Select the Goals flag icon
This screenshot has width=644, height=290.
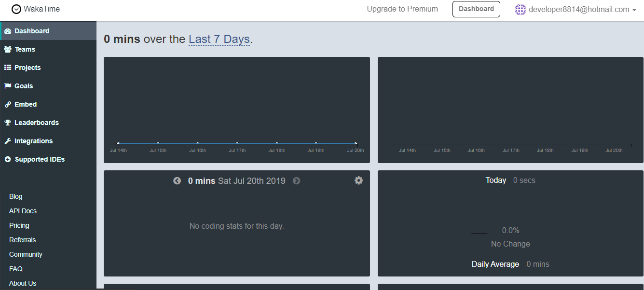pyautogui.click(x=7, y=85)
